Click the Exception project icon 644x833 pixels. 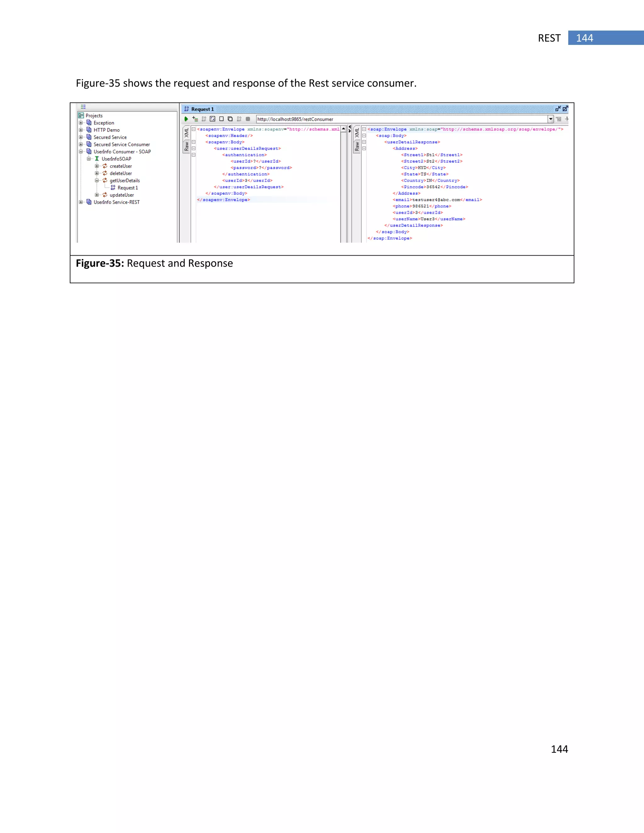[x=89, y=122]
